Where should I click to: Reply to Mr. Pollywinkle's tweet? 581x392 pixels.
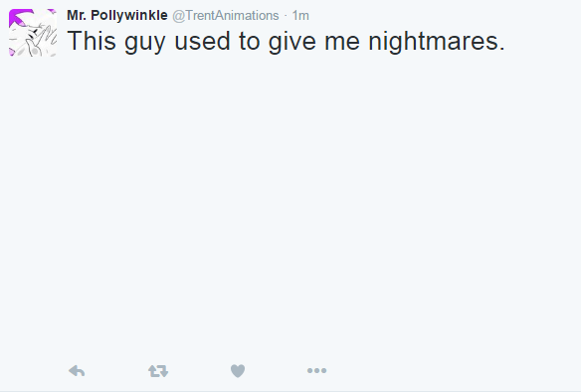point(77,370)
